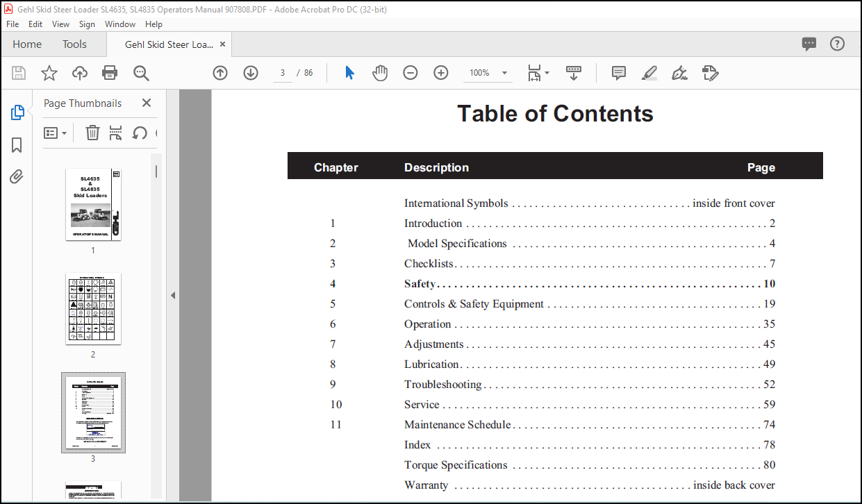Activate the Hand pan tool

click(x=380, y=73)
